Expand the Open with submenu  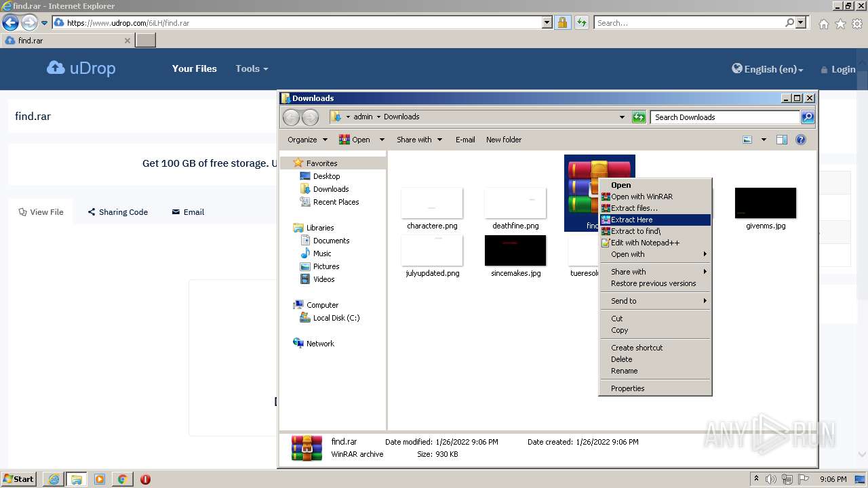pos(655,254)
